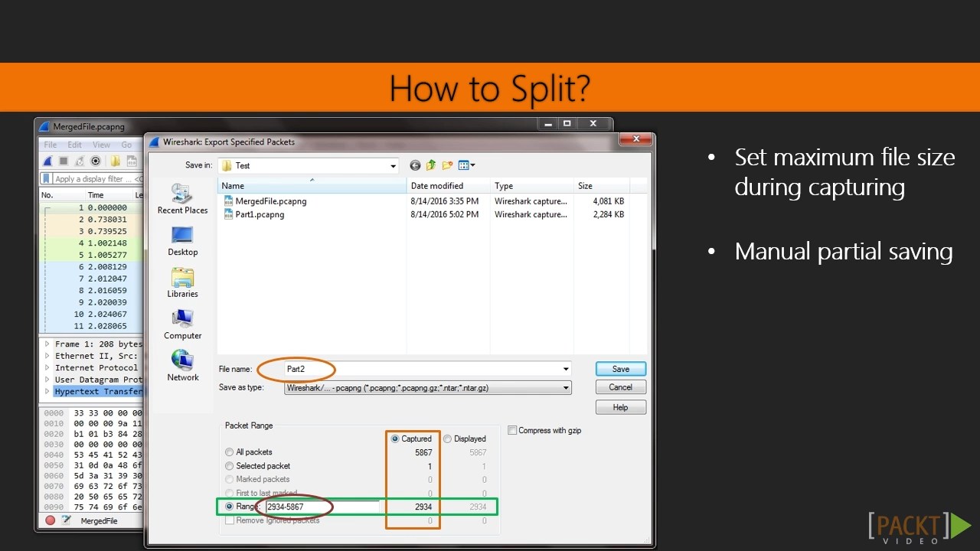
Task: Sort files by Date modified column
Action: [x=449, y=186]
